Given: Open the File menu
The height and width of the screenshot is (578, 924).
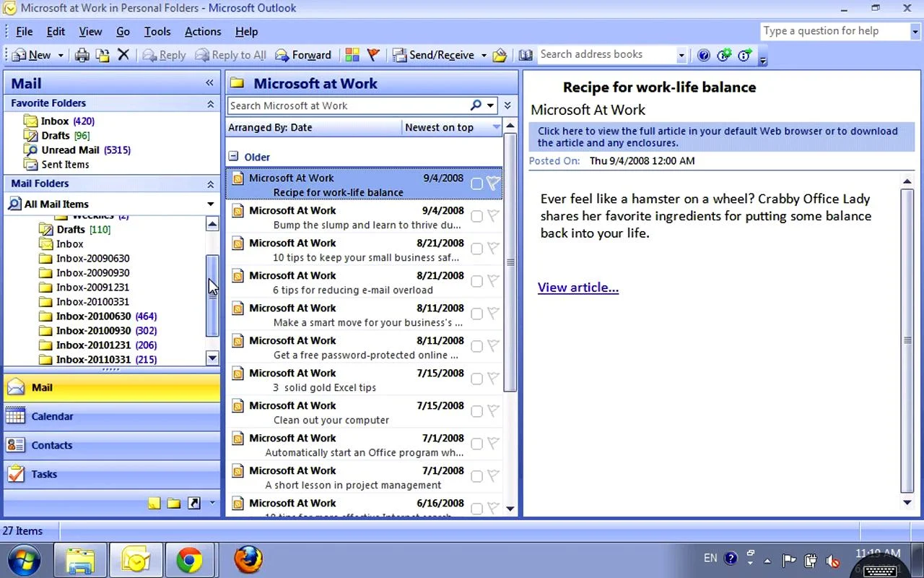Looking at the screenshot, I should pos(24,32).
